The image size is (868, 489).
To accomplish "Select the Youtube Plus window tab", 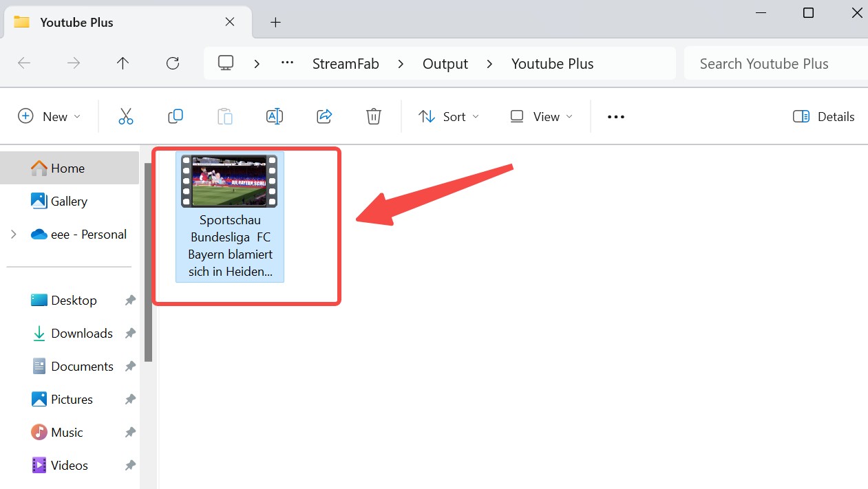I will tap(129, 22).
